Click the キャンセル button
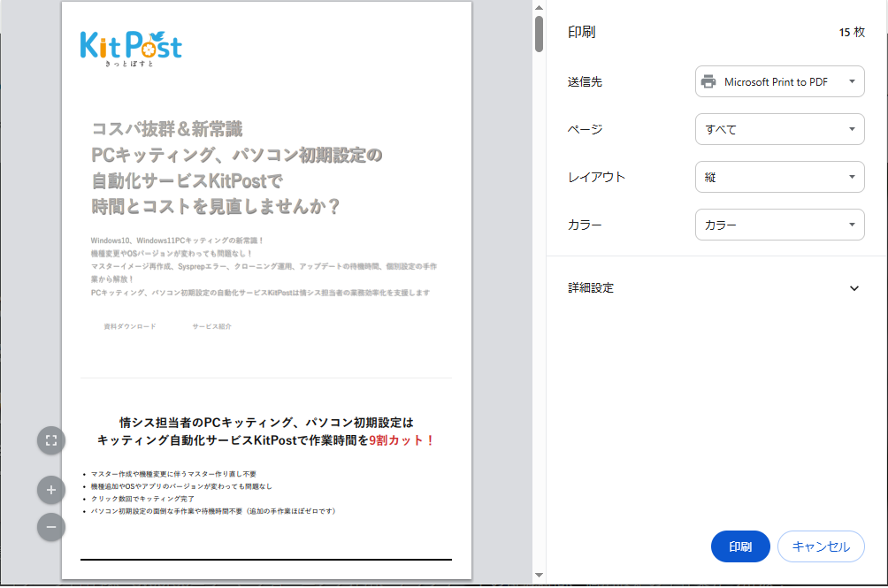 (821, 546)
